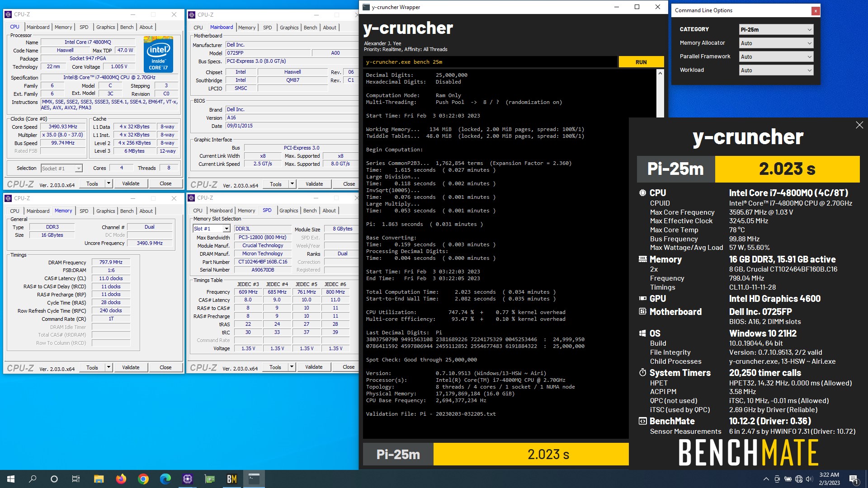Viewport: 868px width, 488px height.
Task: Click the Memory section icon in BenchMate result
Action: click(x=642, y=259)
